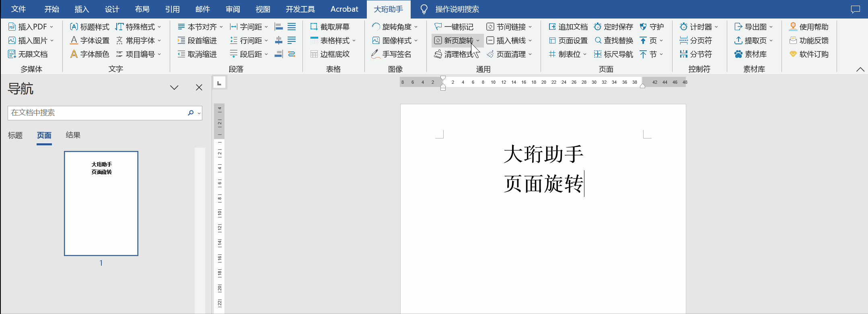The image size is (868, 314).
Task: Click the 清理格式 tool
Action: click(454, 54)
